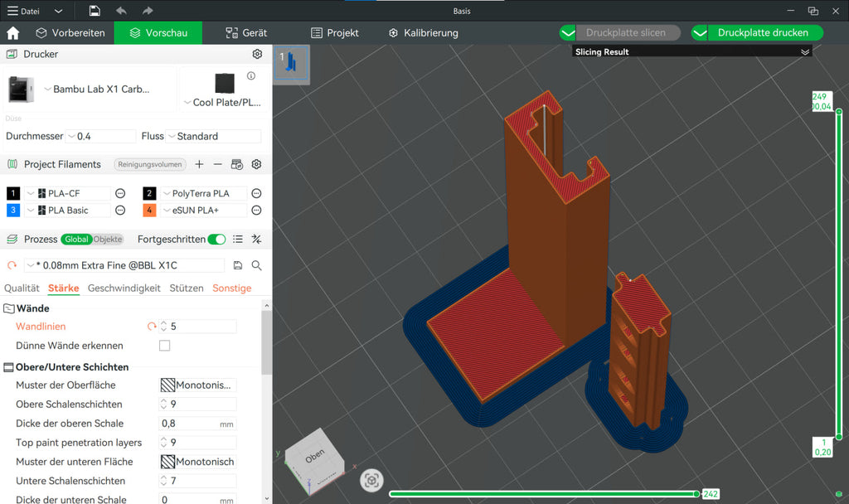This screenshot has height=504, width=849.
Task: Edit PLA Basic filament options icon
Action: [x=120, y=210]
